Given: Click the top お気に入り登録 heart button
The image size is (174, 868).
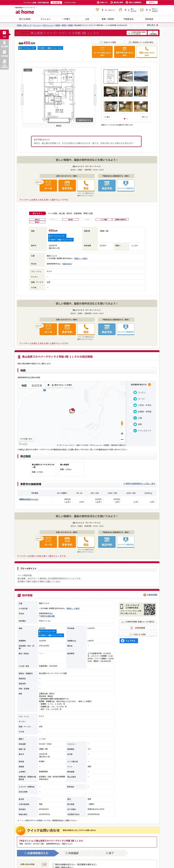Looking at the screenshot, I should [x=107, y=42].
